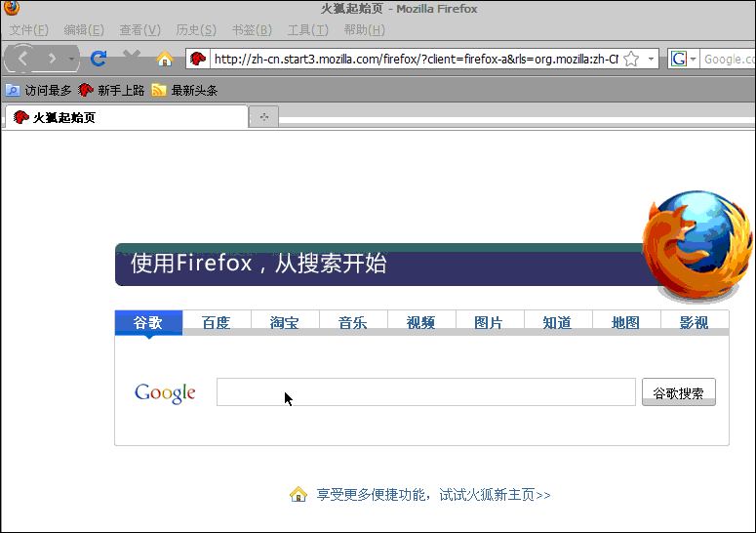Open the address bar history dropdown
756x533 pixels.
[651, 60]
